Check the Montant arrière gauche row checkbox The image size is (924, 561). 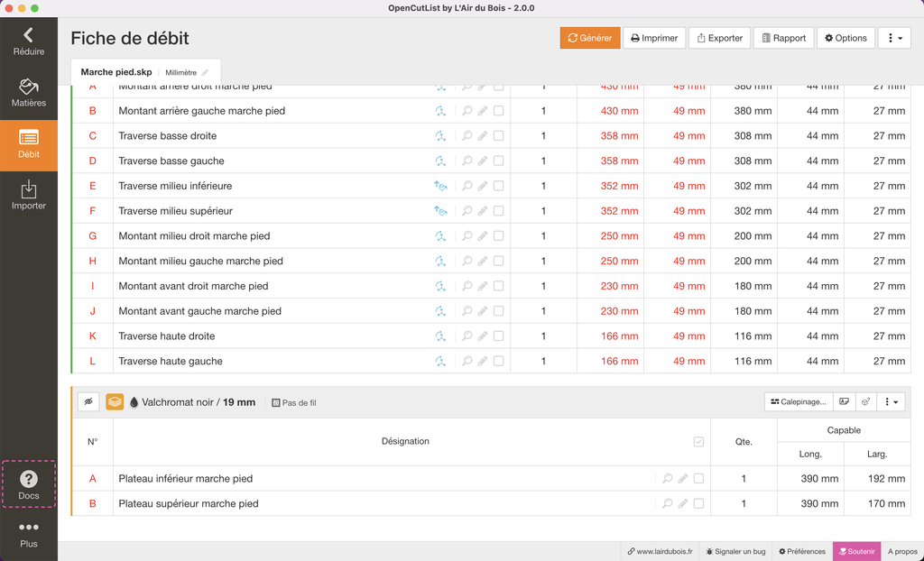[498, 111]
